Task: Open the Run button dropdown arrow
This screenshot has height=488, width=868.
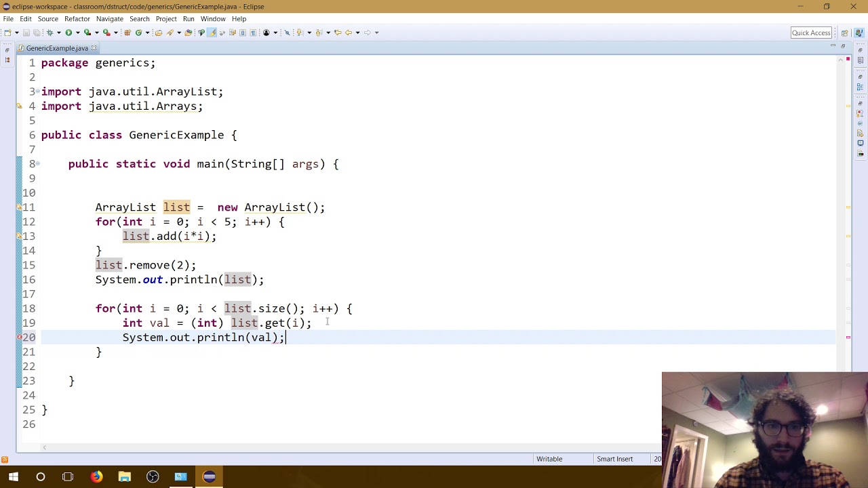Action: click(x=77, y=33)
